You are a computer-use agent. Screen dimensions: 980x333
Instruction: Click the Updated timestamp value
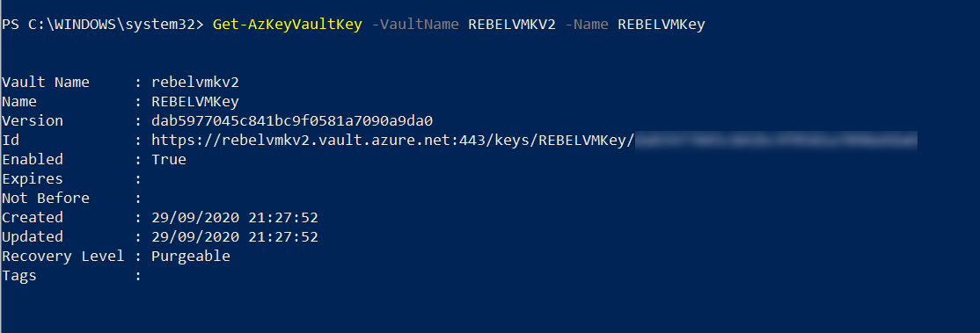[235, 236]
